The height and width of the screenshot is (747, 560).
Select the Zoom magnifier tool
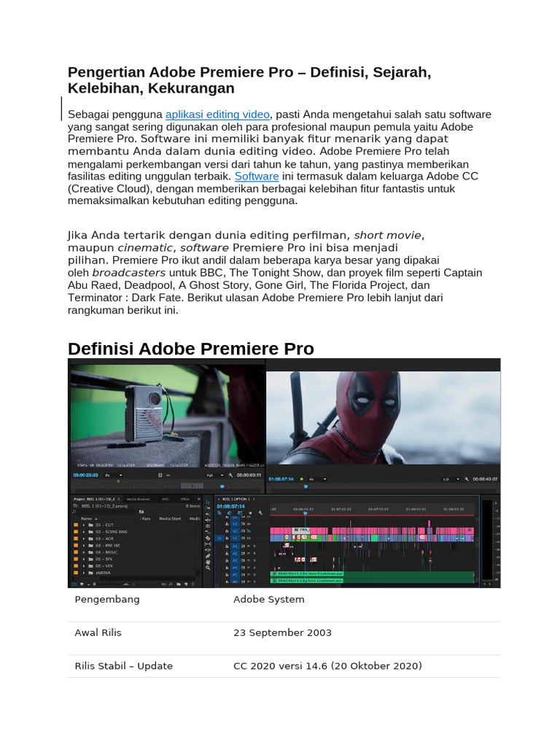(x=208, y=568)
